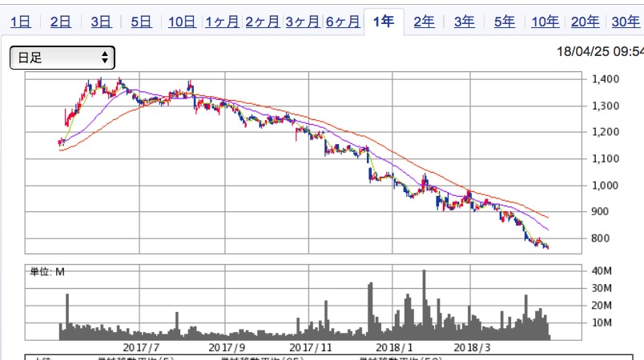
Task: Open the 5年 chart view
Action: point(504,22)
